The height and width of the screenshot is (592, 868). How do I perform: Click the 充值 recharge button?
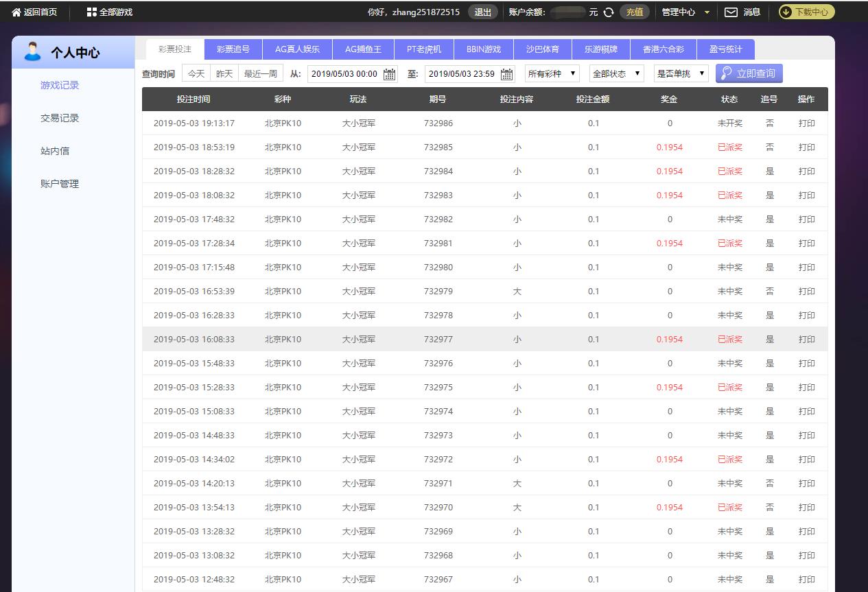[x=634, y=12]
